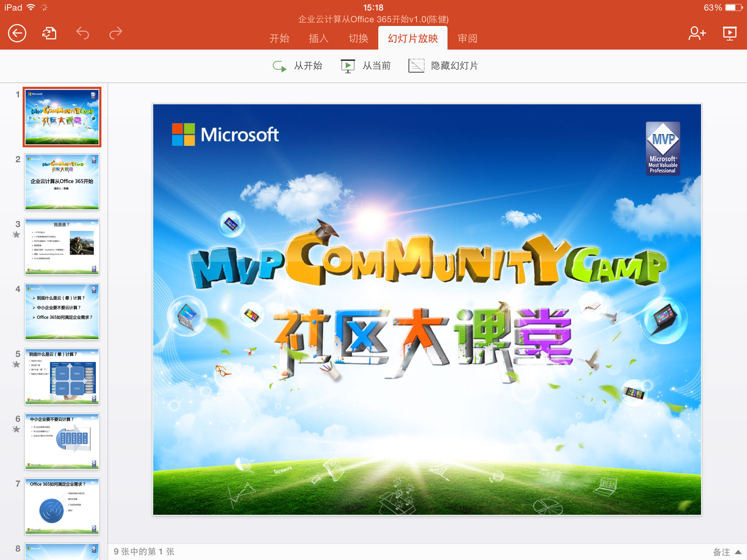
Task: Click the redo arrow
Action: (x=116, y=34)
